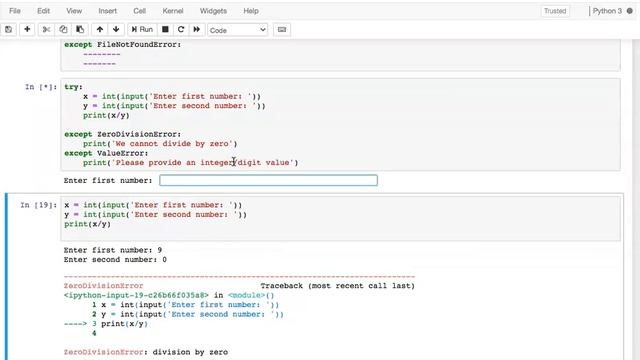640x360 pixels.
Task: Click 'Traceback (most recent call last)' text
Action: pyautogui.click(x=338, y=286)
